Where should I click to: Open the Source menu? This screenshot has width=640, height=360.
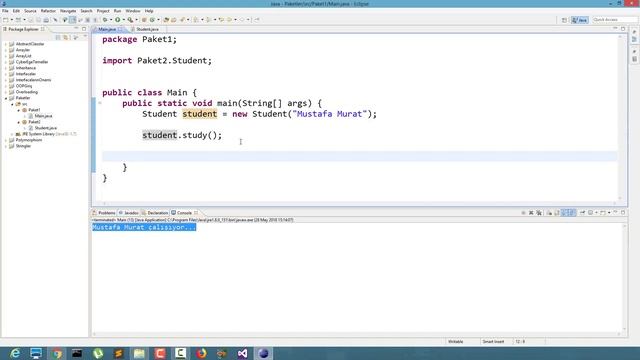[30, 11]
